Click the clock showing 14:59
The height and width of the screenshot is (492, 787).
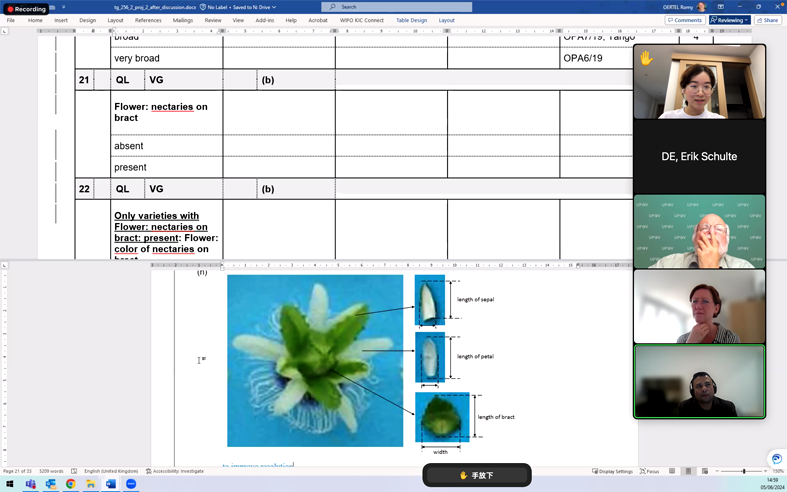771,480
